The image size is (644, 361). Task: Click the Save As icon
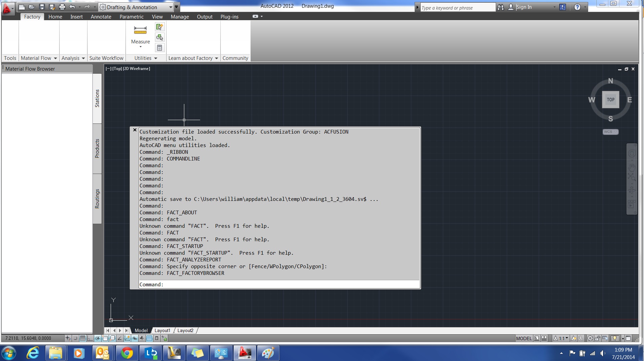52,7
